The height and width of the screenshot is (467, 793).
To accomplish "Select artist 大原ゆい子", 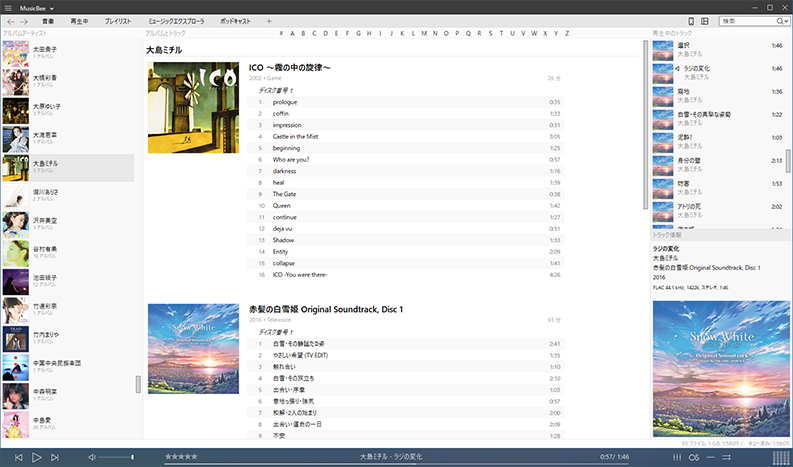I will 68,110.
